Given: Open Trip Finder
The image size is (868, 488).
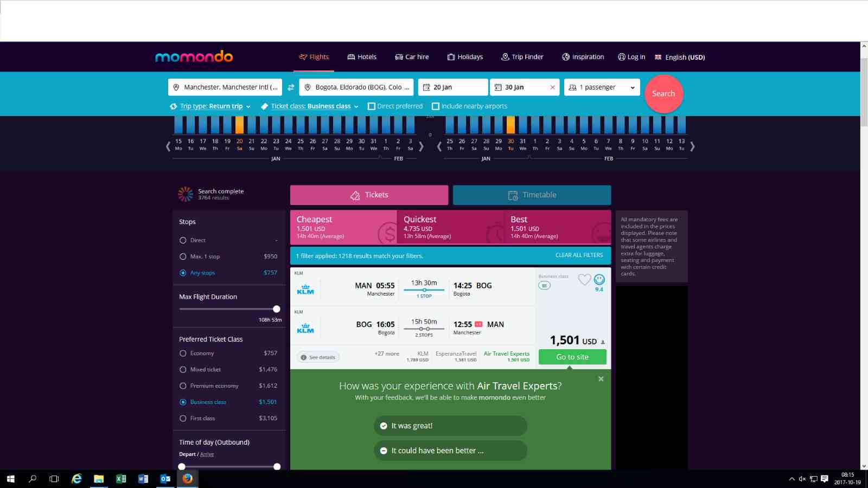Looking at the screenshot, I should (x=522, y=57).
